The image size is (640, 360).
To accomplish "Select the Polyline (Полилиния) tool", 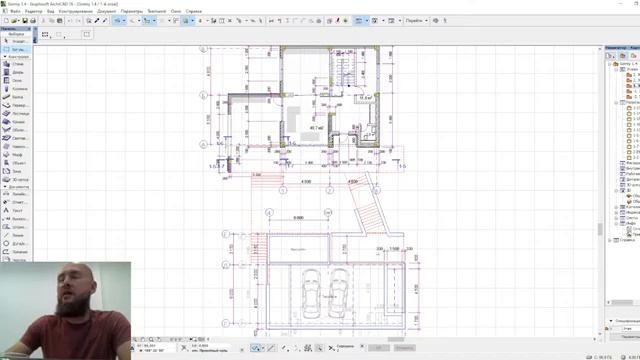I will pos(16,252).
